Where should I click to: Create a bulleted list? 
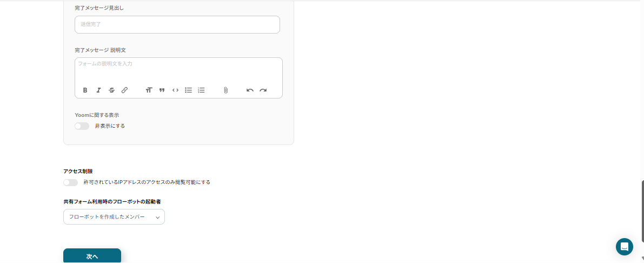click(189, 90)
